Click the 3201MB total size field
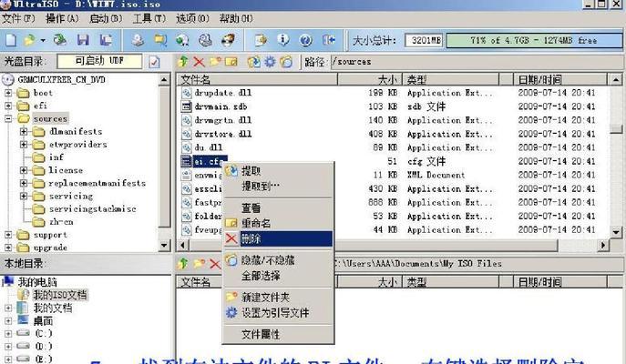 coord(424,40)
